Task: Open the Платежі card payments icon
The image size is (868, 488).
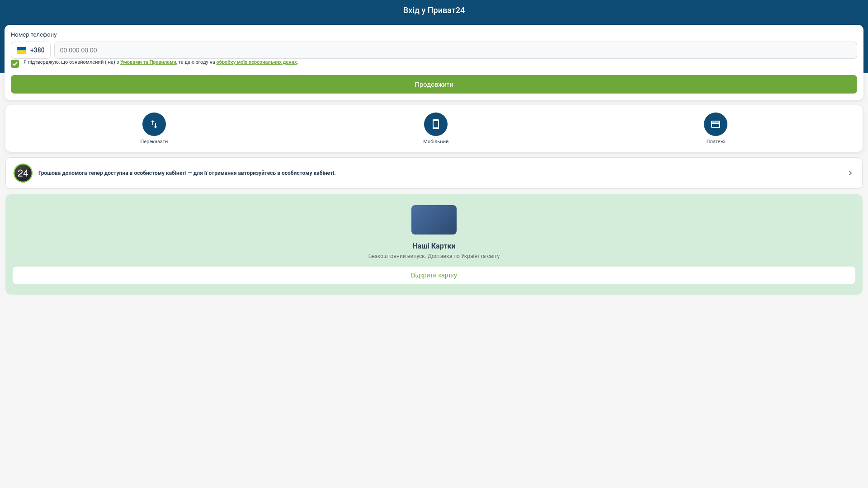Action: [x=715, y=124]
